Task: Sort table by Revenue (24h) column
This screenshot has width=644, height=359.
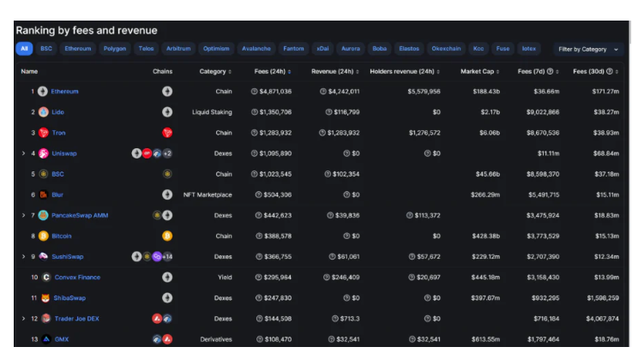Action: [334, 71]
